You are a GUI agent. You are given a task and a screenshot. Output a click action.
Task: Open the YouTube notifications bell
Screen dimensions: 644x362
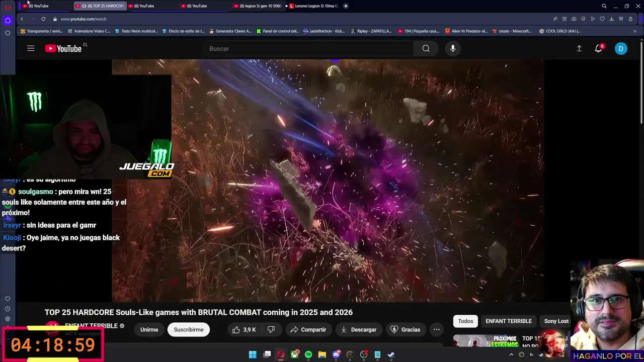point(598,48)
